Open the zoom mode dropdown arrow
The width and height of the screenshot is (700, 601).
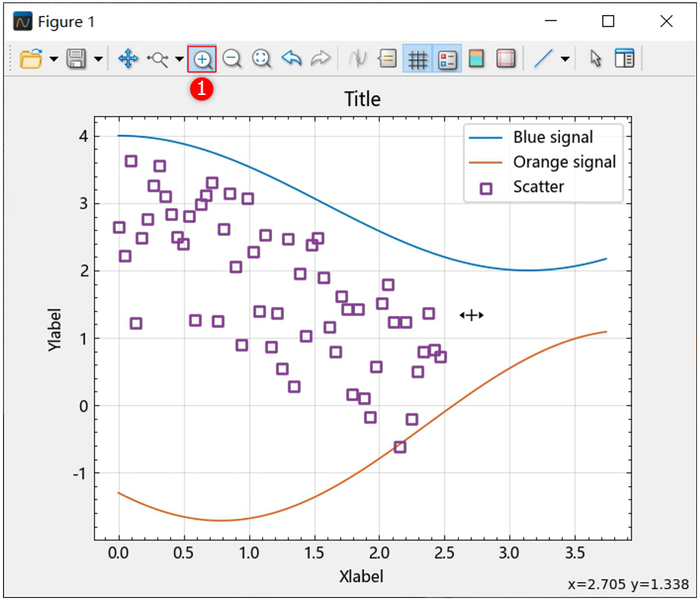click(179, 60)
